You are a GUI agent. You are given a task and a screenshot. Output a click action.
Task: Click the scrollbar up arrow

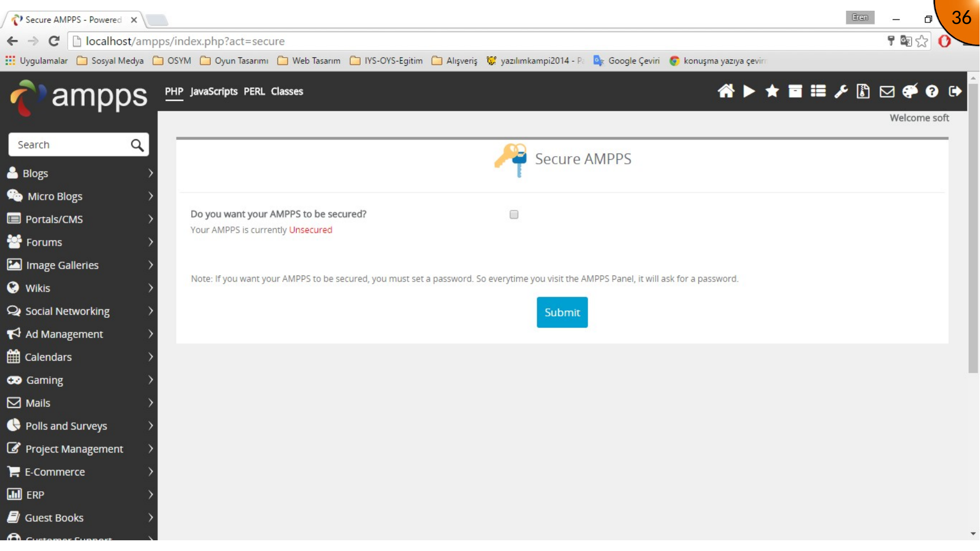click(x=973, y=78)
